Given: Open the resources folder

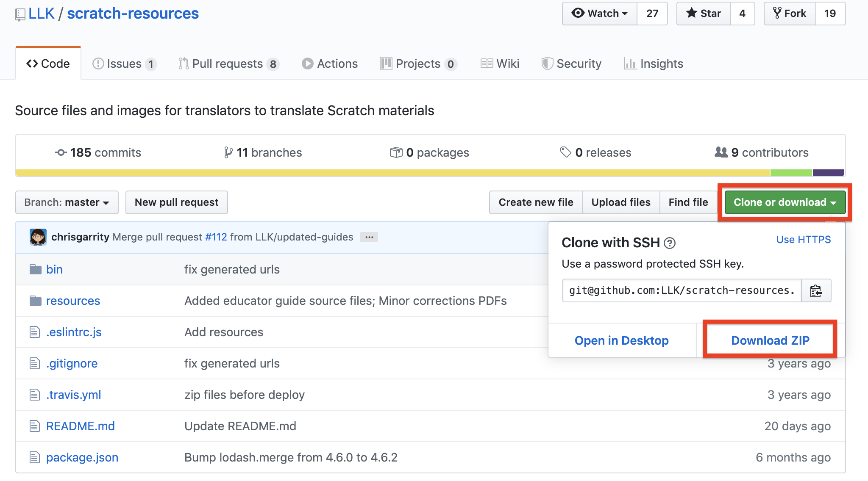Looking at the screenshot, I should [x=73, y=301].
